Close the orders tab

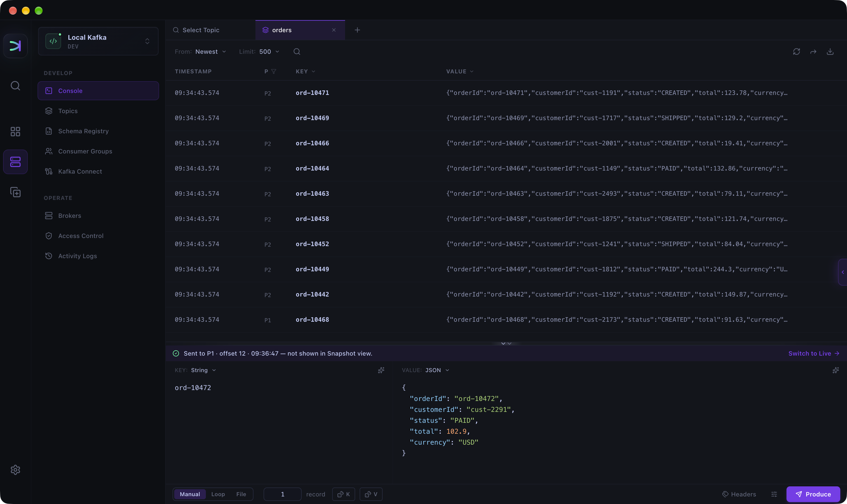click(x=334, y=30)
